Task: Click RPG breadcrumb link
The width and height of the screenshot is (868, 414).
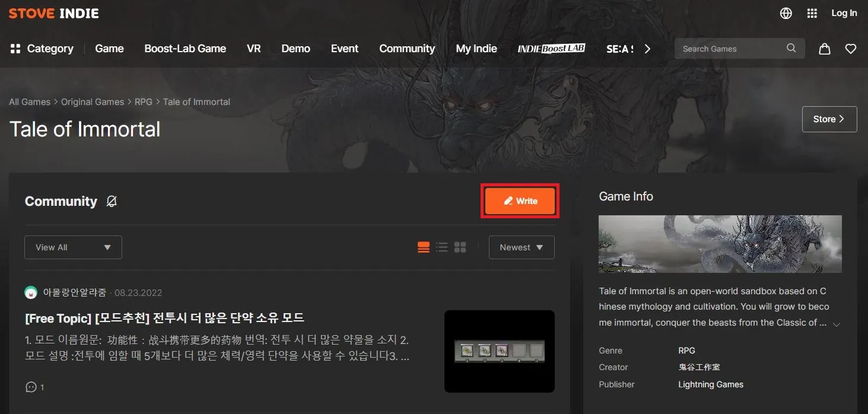Action: (144, 102)
